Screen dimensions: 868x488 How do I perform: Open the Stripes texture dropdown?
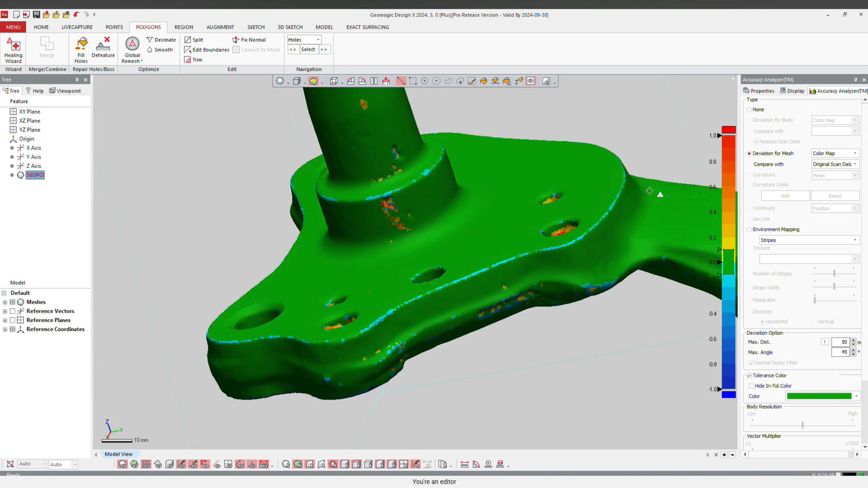(809, 240)
